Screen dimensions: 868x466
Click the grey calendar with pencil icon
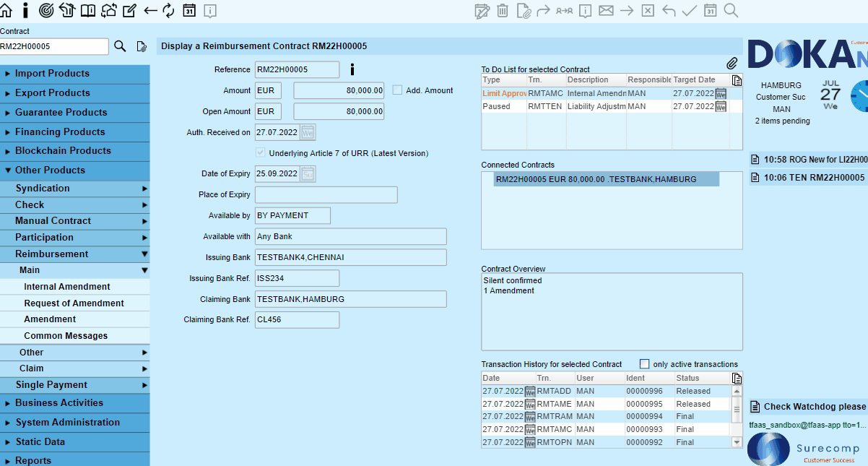pos(482,10)
